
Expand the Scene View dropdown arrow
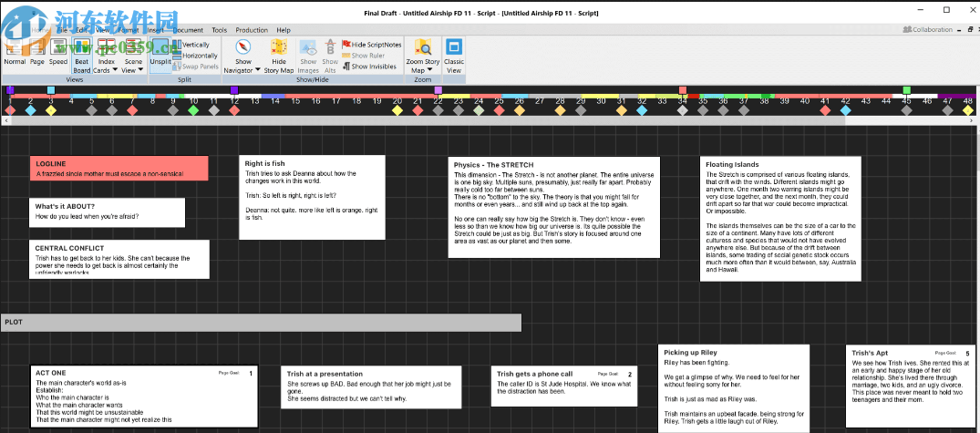(140, 70)
